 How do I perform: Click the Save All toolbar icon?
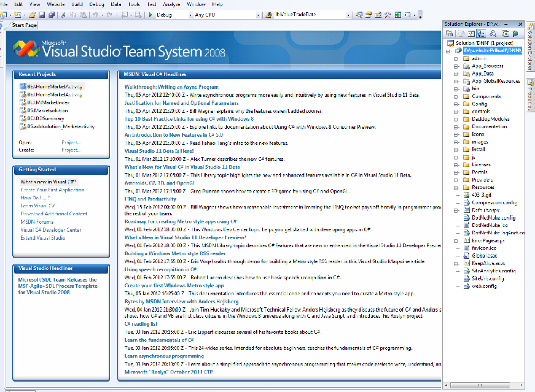tap(52, 13)
